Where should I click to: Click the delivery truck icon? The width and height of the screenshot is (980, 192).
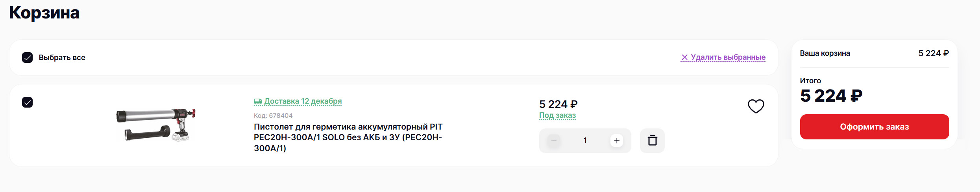point(258,102)
